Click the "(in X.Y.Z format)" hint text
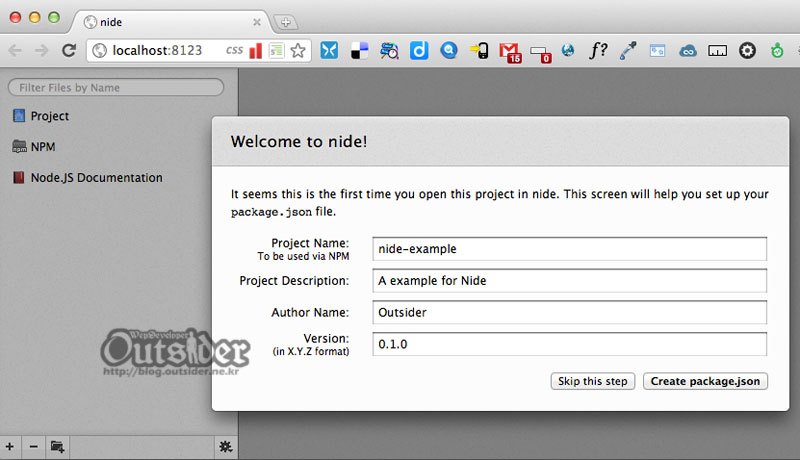The image size is (800, 460). 311,351
